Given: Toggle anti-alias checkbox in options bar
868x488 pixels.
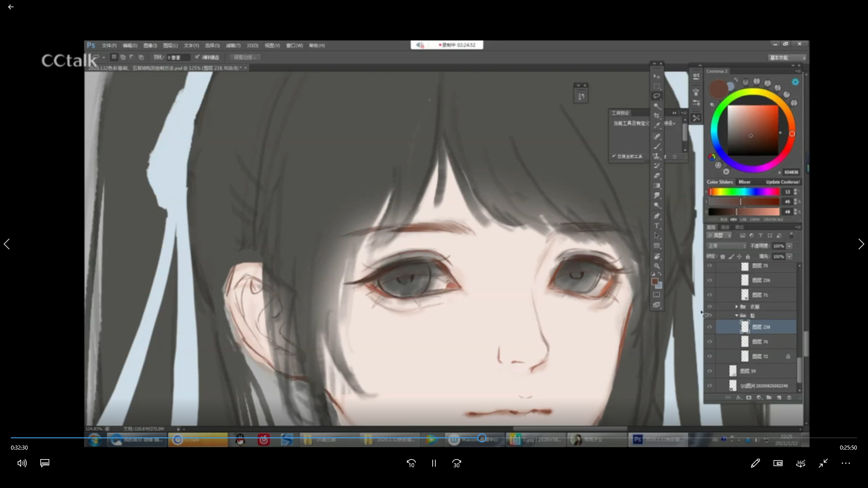Looking at the screenshot, I should pos(197,57).
